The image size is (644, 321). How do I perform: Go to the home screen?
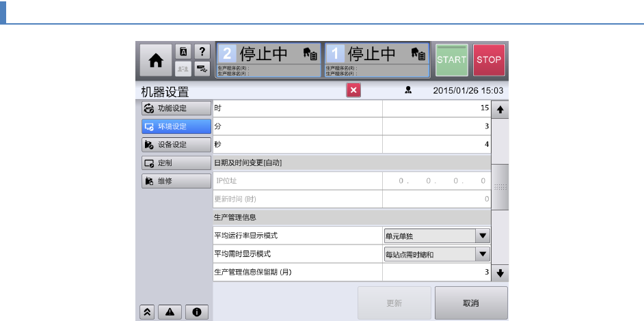[x=156, y=60]
